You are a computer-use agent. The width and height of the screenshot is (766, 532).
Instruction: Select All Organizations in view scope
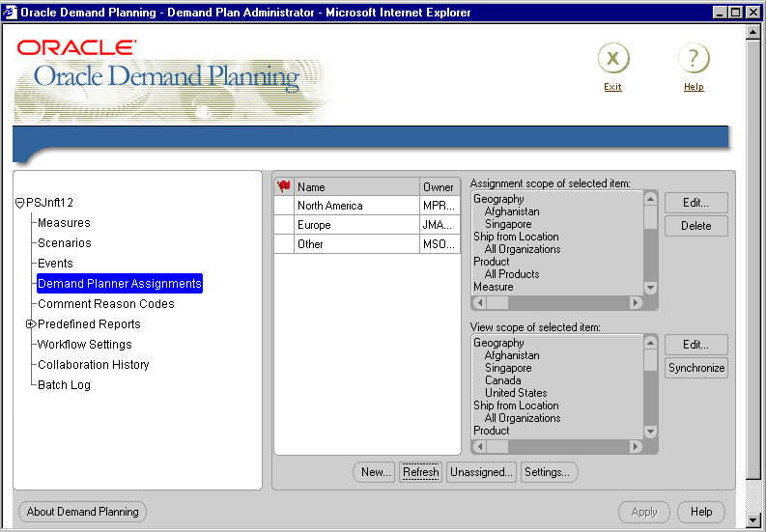(x=523, y=418)
